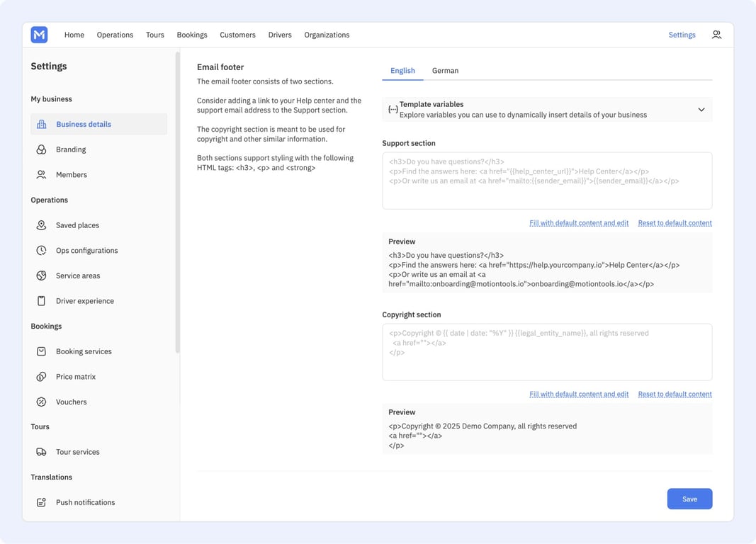Open Settings in top bar
Viewport: 756px width, 544px height.
[682, 35]
